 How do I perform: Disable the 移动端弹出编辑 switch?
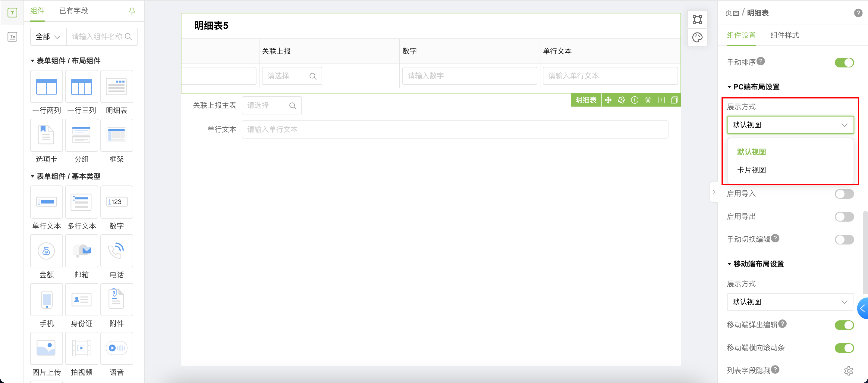[x=844, y=325]
